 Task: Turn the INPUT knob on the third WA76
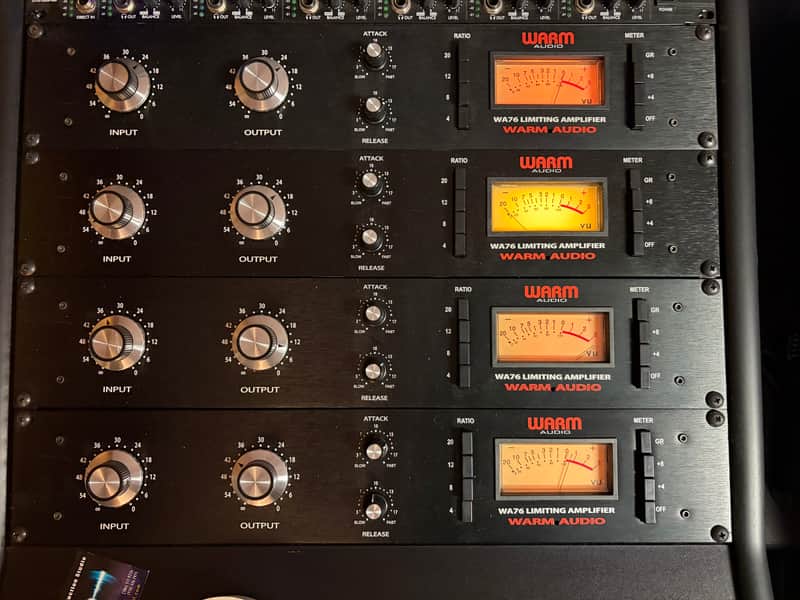point(116,342)
